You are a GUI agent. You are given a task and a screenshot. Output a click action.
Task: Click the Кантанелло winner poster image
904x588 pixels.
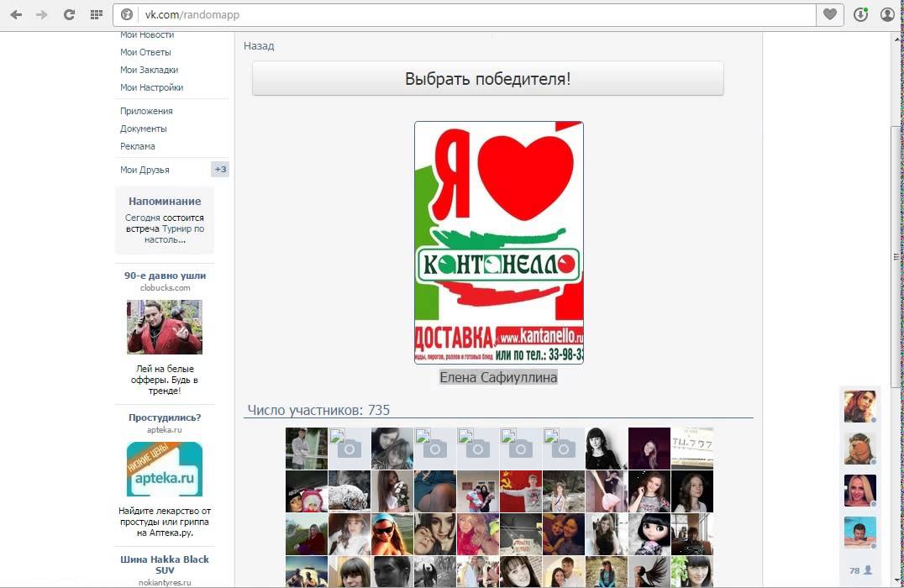tap(499, 242)
